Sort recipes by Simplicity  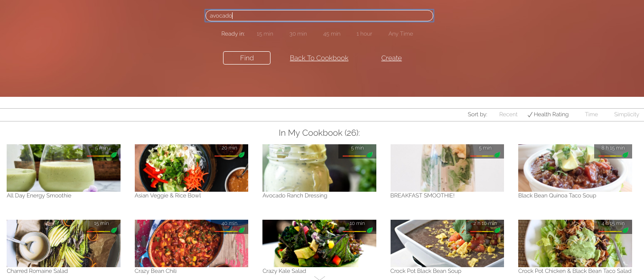tap(626, 114)
